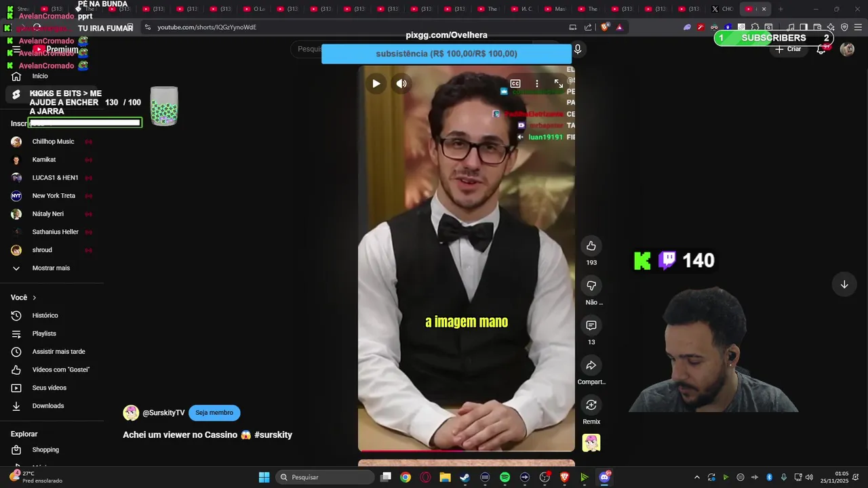Enter fullscreen on the Shorts player

pyautogui.click(x=559, y=83)
